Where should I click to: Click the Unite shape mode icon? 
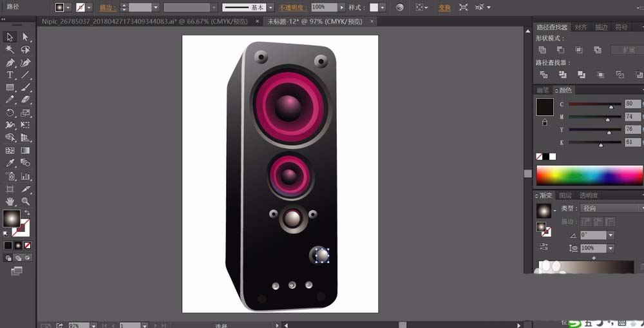coord(542,50)
